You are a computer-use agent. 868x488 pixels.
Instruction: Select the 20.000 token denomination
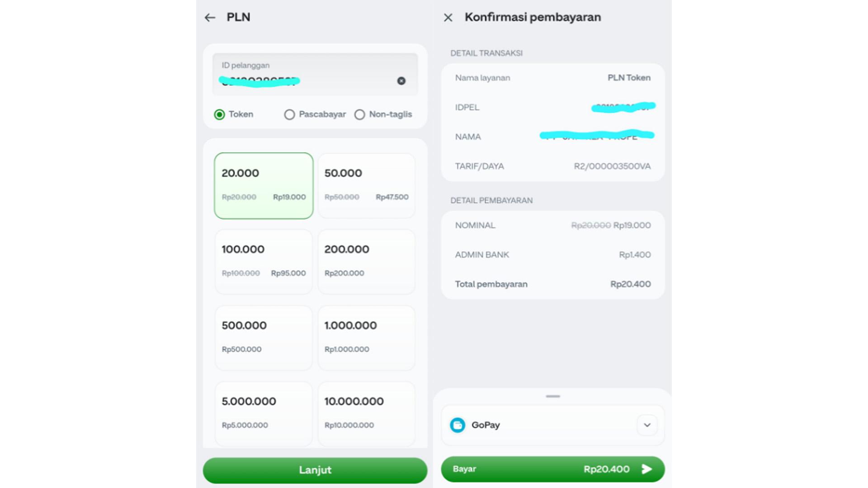(264, 185)
